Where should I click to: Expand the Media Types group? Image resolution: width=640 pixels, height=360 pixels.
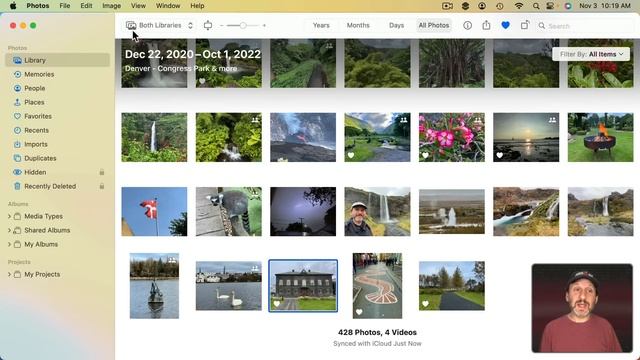coord(9,216)
